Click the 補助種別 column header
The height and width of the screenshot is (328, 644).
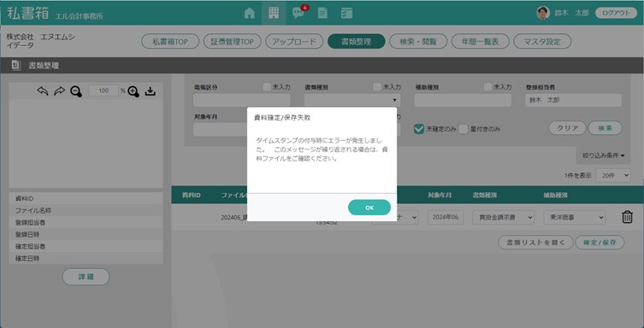click(556, 195)
